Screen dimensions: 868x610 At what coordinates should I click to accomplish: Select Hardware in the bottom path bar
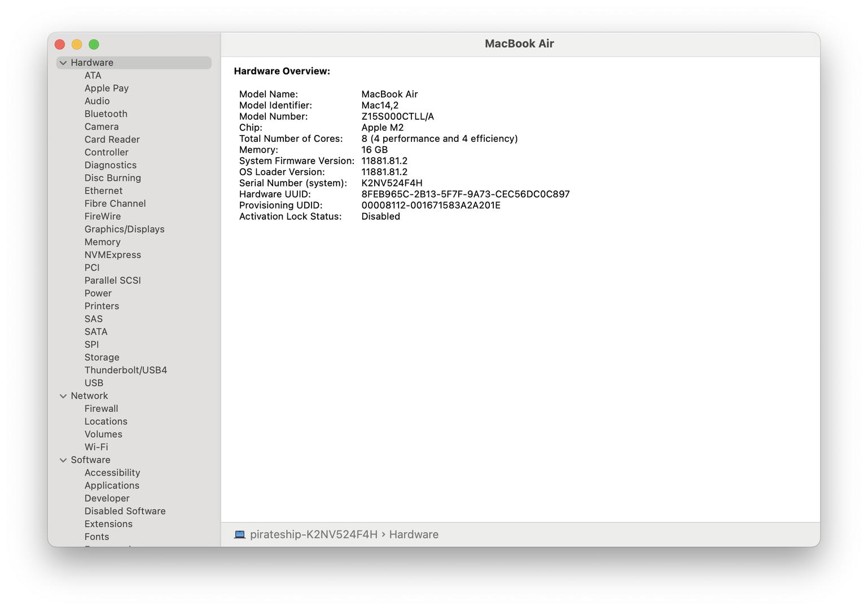[414, 534]
